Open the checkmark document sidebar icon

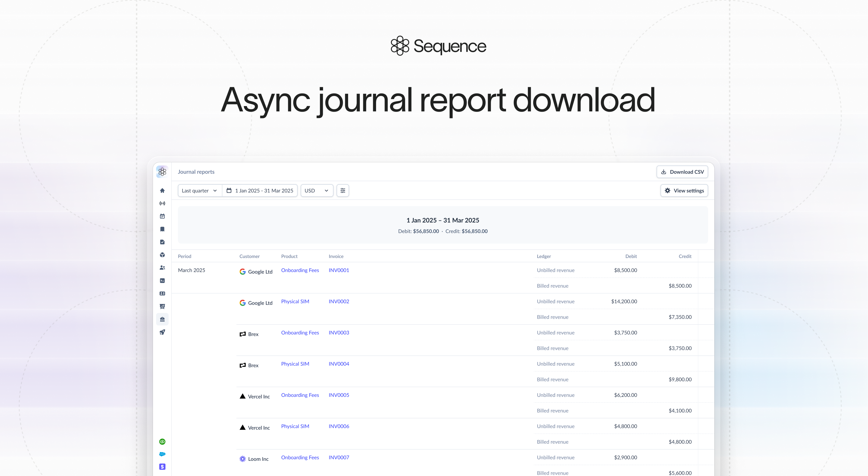[162, 242]
